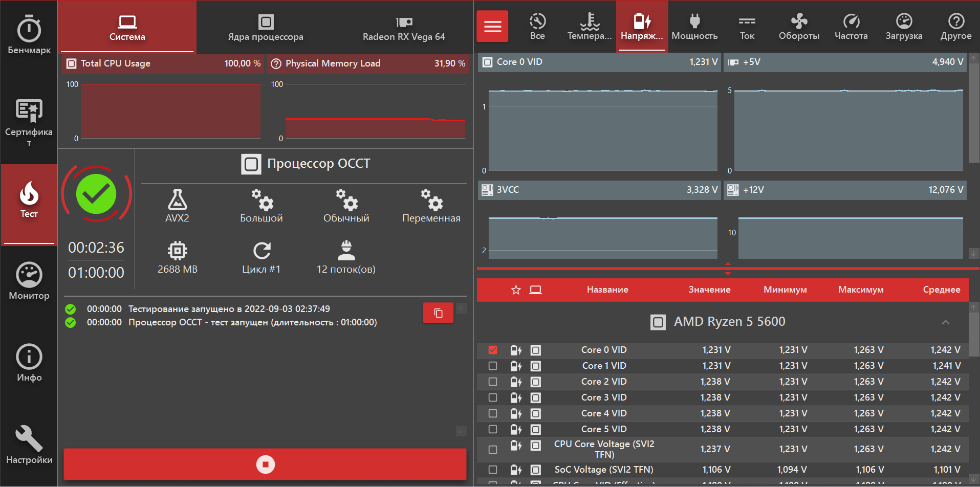Show Мощность power sensors
The height and width of the screenshot is (487, 980).
point(694,26)
